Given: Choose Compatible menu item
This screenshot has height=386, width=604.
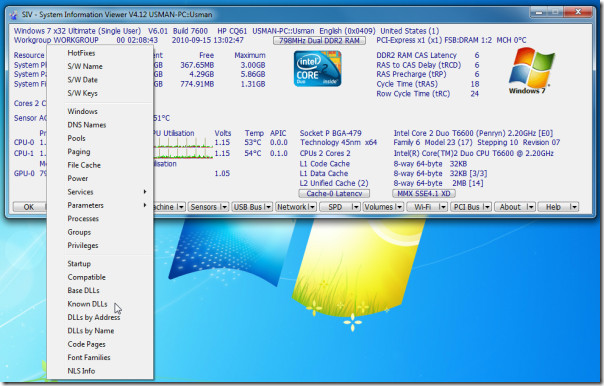Looking at the screenshot, I should click(x=100, y=277).
